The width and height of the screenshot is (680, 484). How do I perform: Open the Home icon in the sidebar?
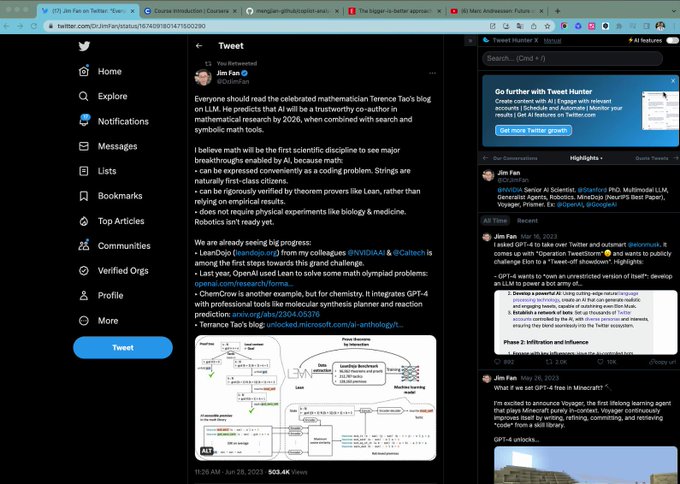[84, 71]
